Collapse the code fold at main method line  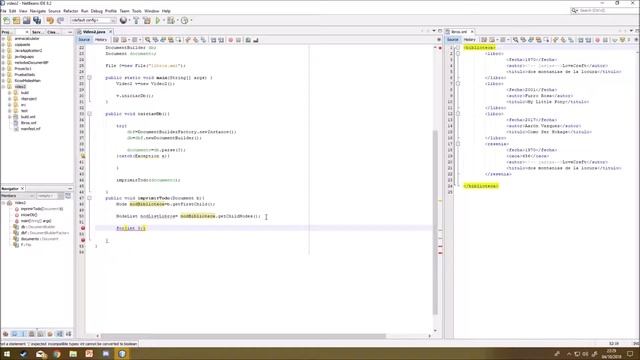89,78
